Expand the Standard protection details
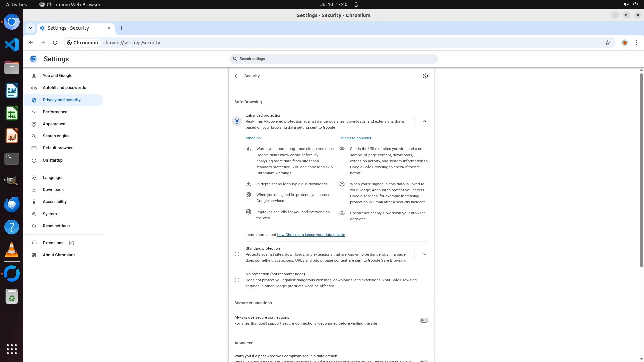Viewport: 644px width, 362px height. click(x=424, y=254)
